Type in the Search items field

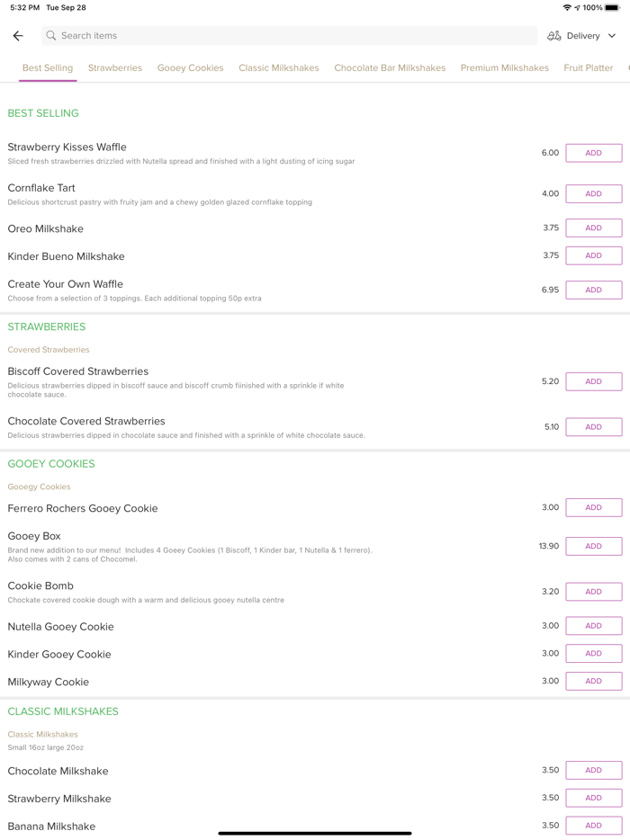pos(288,36)
